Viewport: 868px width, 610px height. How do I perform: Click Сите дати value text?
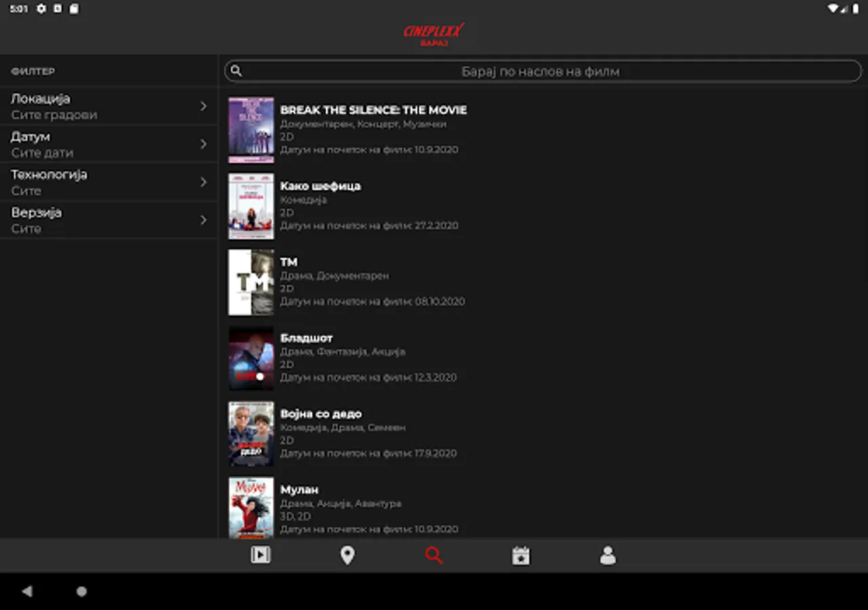(x=42, y=153)
